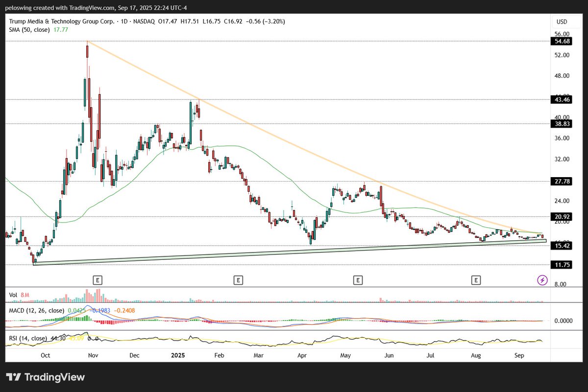Click the Jun label on time axis
Viewport: 588px width, 392px height.
(389, 355)
